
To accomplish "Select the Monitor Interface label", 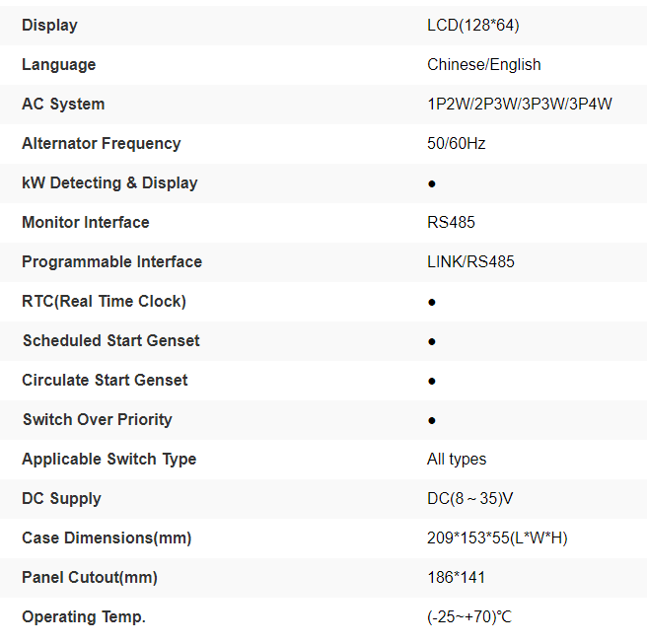I will pos(86,222).
